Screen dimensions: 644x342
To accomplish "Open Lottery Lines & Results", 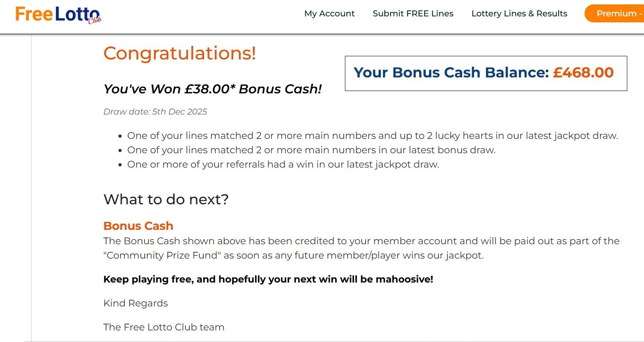I will (x=519, y=14).
